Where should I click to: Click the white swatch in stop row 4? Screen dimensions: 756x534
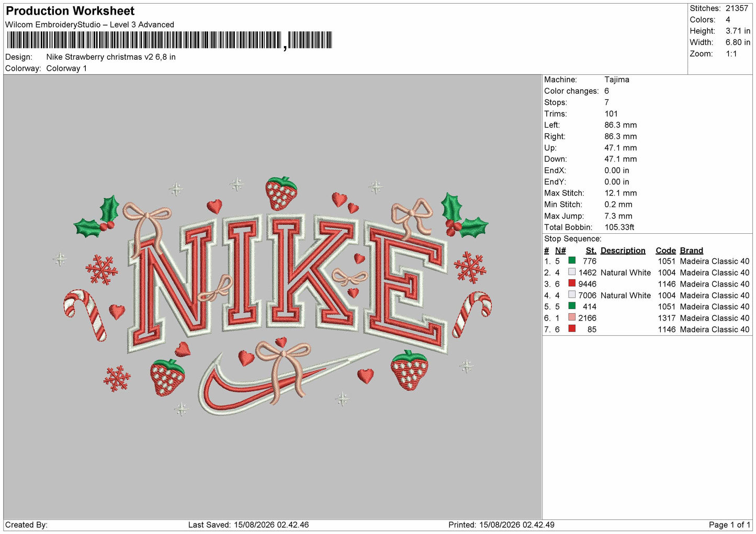click(x=572, y=295)
